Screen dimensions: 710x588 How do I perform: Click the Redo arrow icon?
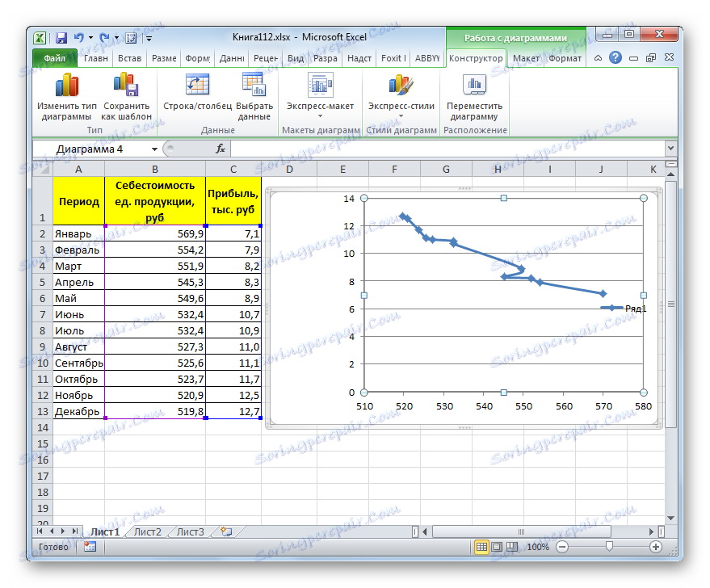point(104,38)
